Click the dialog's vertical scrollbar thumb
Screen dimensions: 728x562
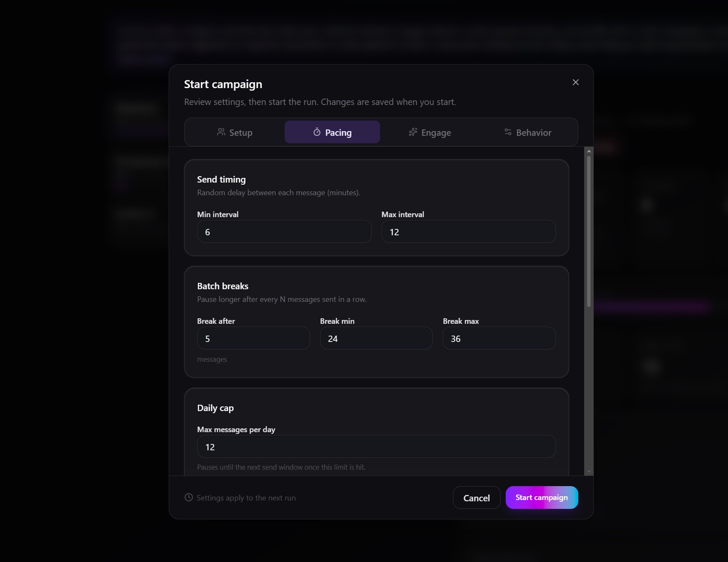tap(589, 231)
